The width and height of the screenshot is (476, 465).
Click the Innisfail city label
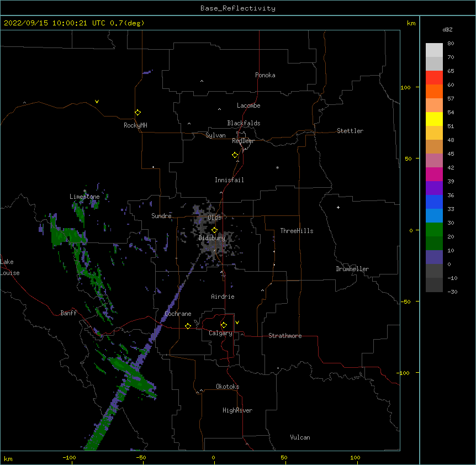click(229, 180)
